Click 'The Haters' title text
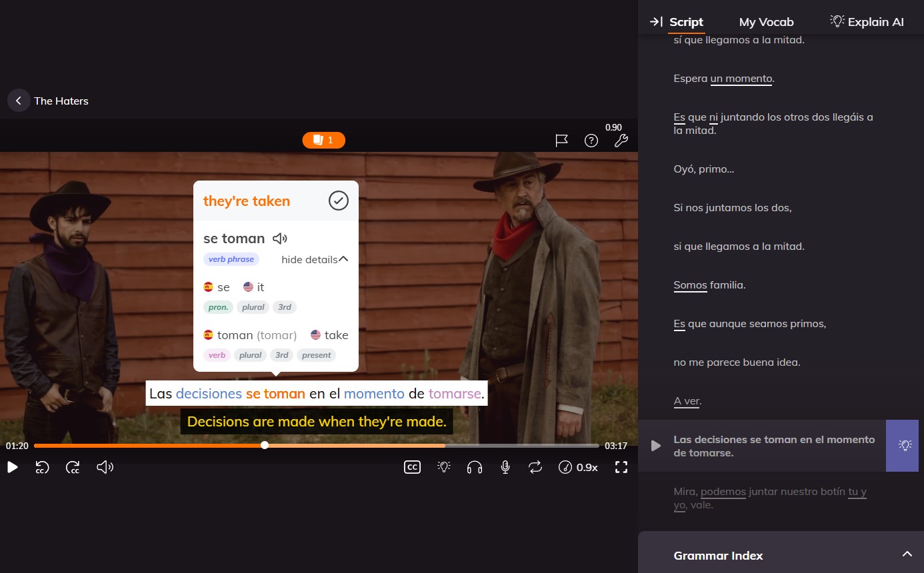The image size is (924, 573). tap(61, 101)
